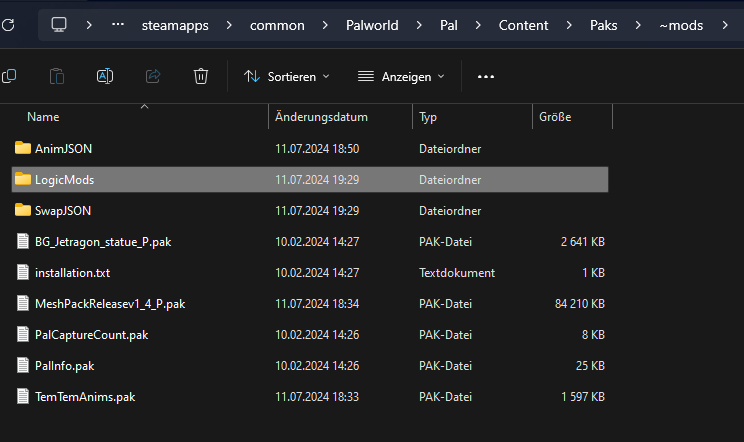
Task: Sort by the Größe column header
Action: [555, 117]
